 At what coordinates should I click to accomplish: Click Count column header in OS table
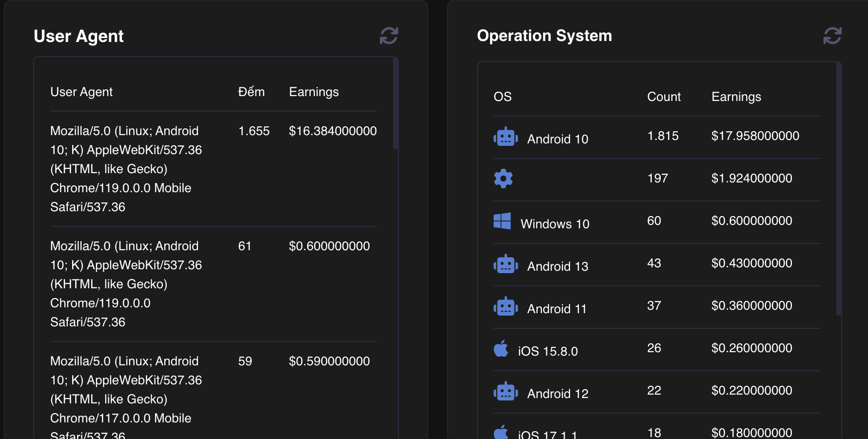664,97
